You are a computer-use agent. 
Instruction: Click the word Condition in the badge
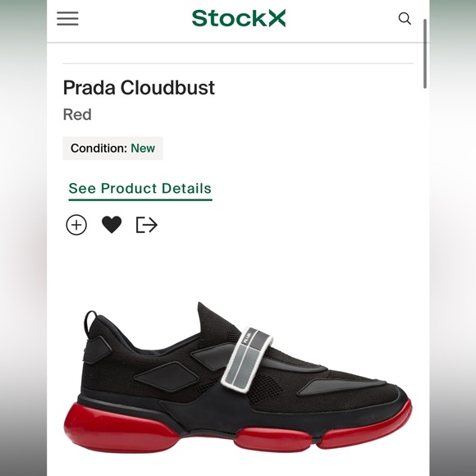(x=98, y=149)
